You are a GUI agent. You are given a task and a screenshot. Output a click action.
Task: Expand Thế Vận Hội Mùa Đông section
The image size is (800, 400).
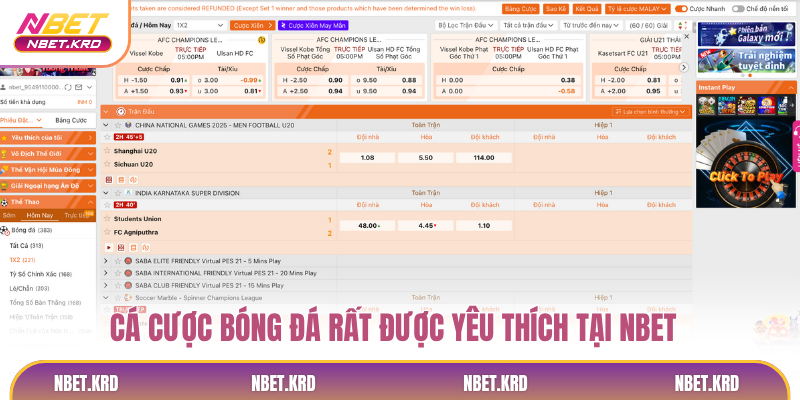pyautogui.click(x=48, y=169)
